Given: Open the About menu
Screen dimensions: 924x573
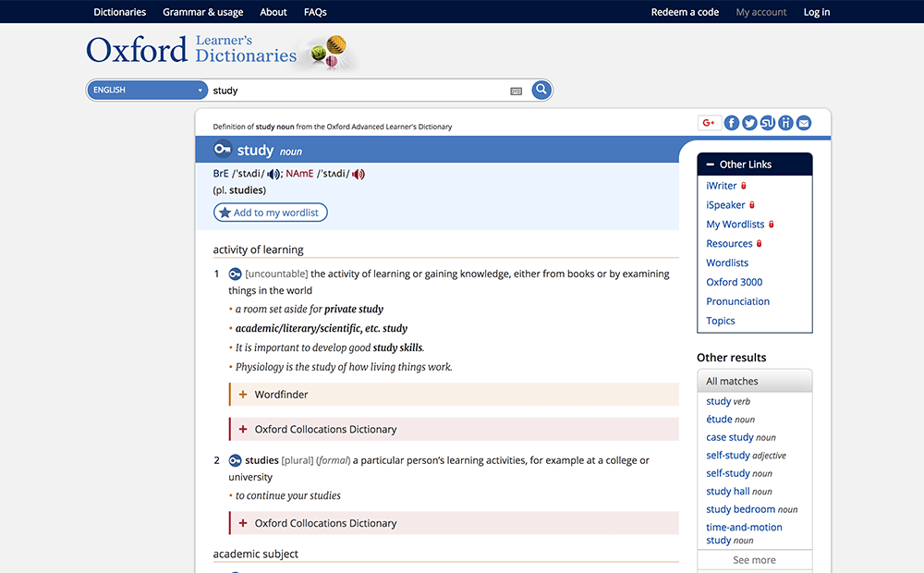Looking at the screenshot, I should pyautogui.click(x=274, y=12).
